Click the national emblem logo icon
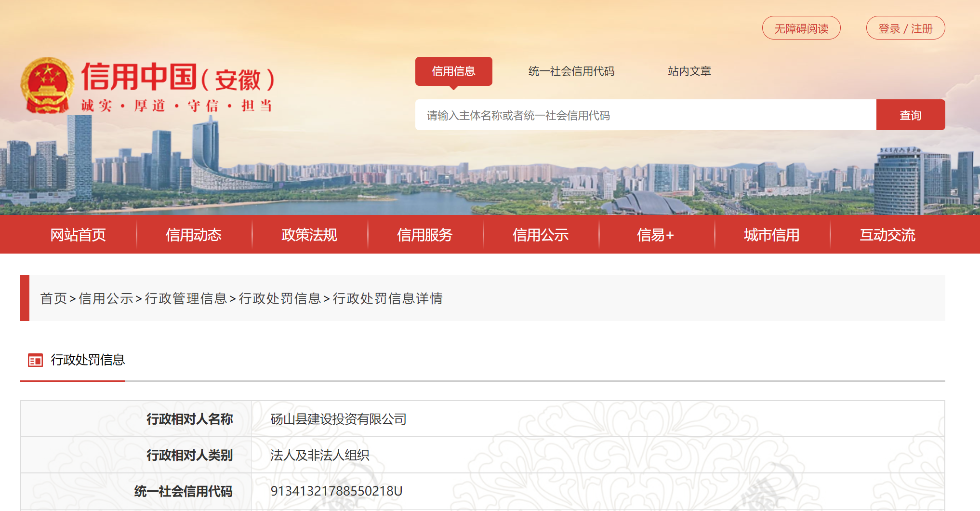 tap(47, 85)
